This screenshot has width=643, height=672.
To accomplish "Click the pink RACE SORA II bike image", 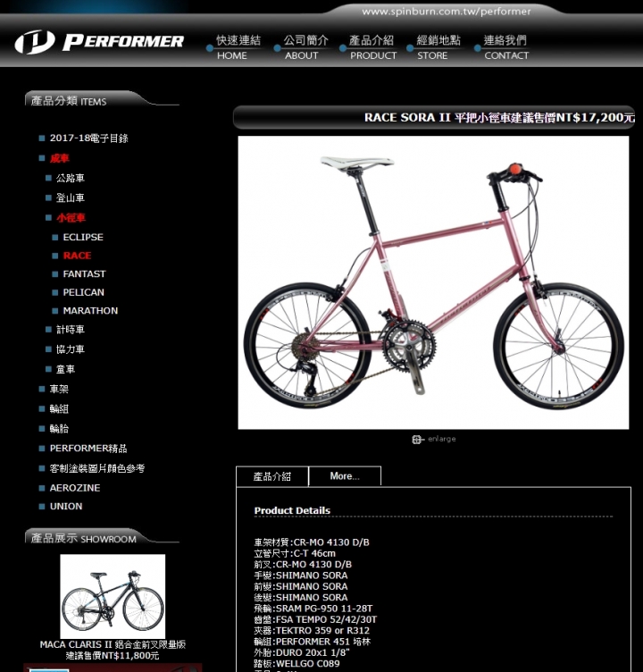I will pyautogui.click(x=433, y=282).
